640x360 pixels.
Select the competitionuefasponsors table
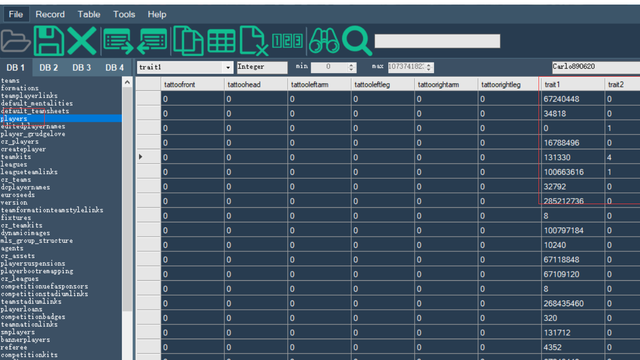tap(44, 287)
